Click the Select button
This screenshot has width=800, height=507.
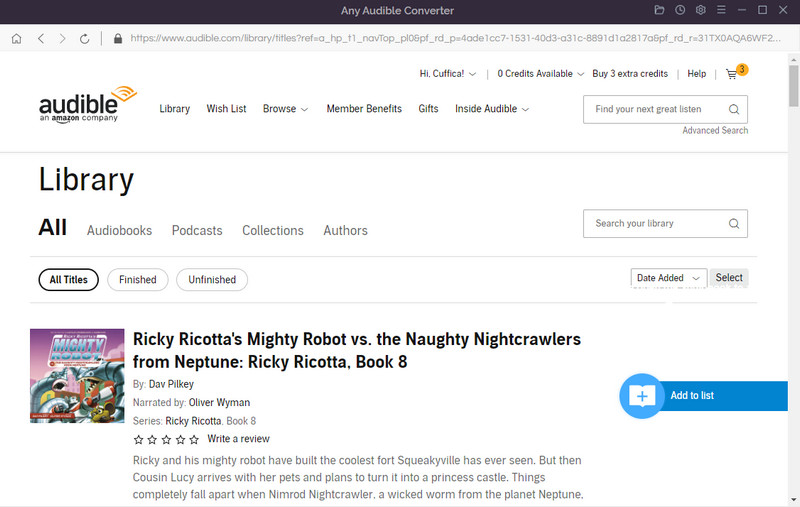pyautogui.click(x=729, y=278)
